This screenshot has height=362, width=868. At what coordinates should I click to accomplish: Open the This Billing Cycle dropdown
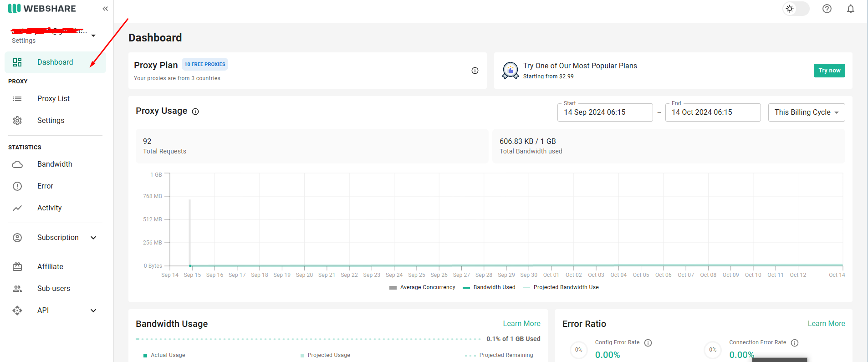(x=806, y=112)
